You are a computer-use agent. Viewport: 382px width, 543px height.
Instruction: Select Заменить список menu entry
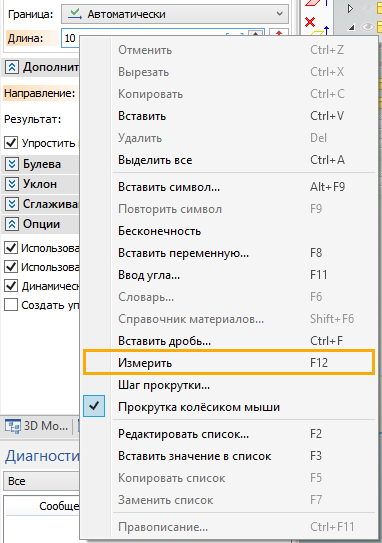pos(229,500)
